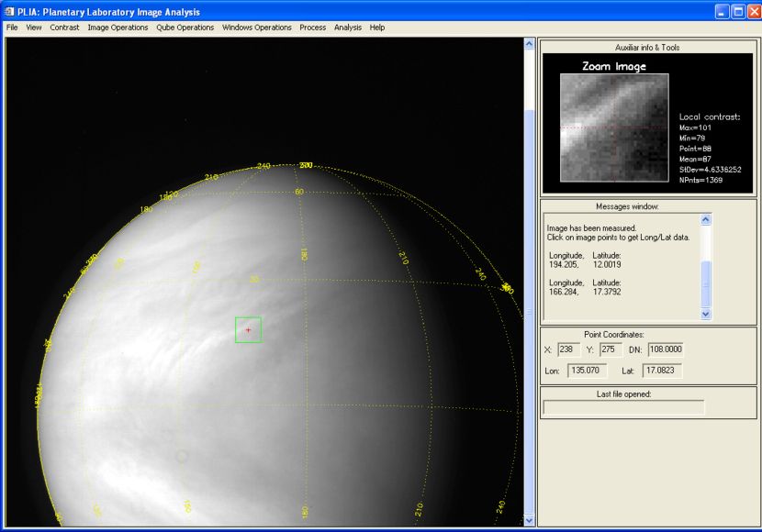
Task: Open the Help menu
Action: coord(376,28)
